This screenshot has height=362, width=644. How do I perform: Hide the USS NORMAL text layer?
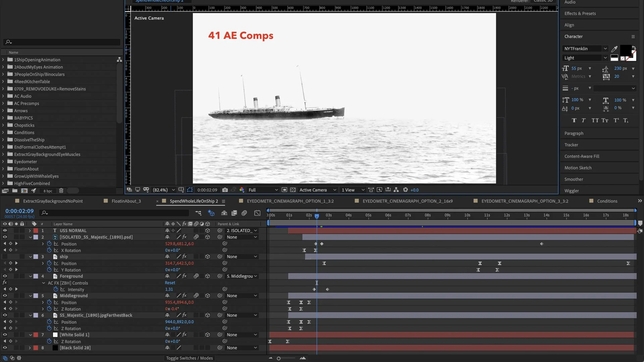(5, 231)
